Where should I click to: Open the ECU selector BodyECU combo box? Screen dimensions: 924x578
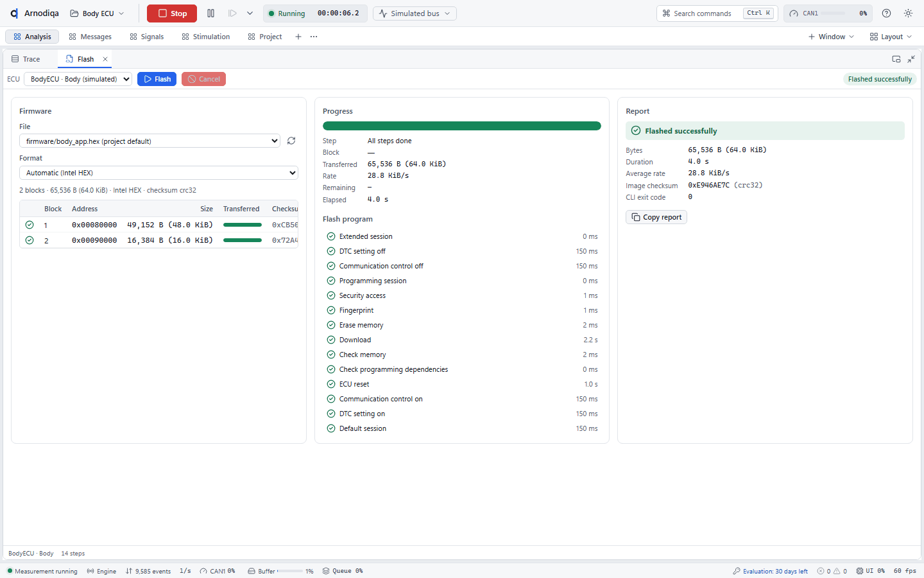pos(78,79)
